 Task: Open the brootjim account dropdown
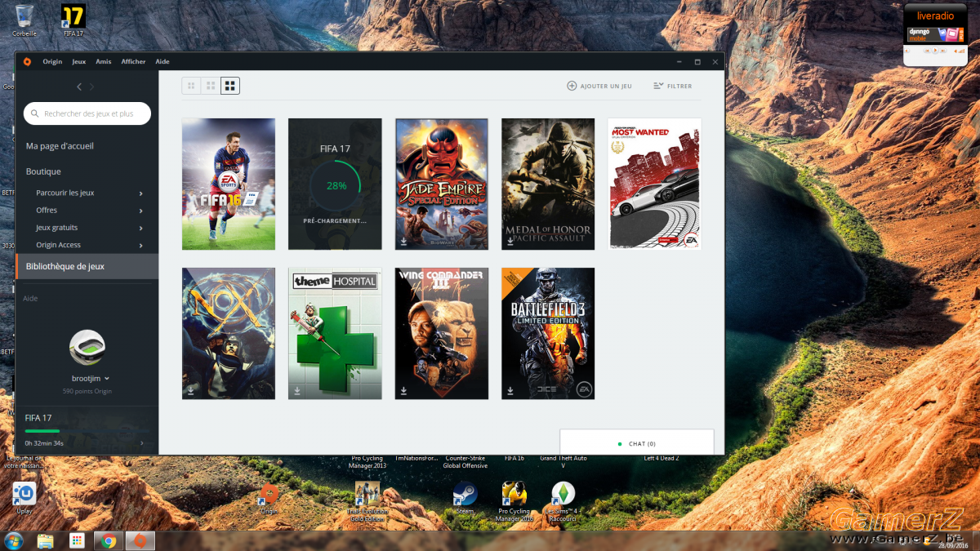point(107,379)
